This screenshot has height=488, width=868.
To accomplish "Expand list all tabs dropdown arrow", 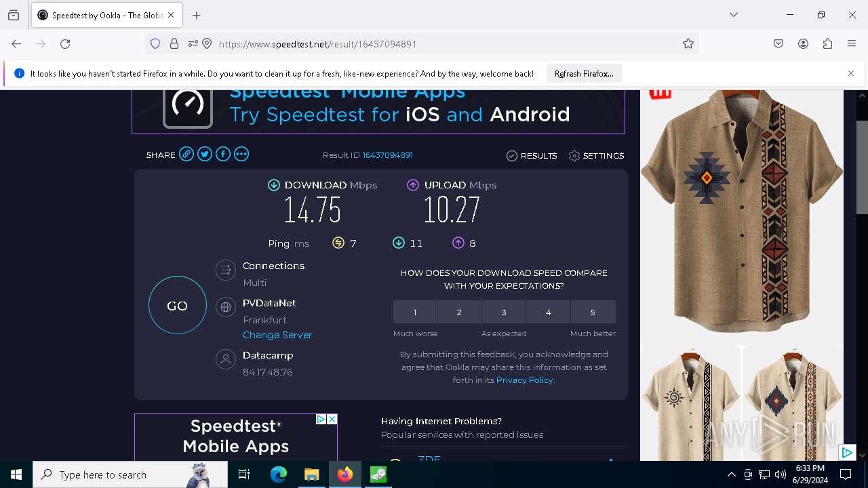I will pos(733,15).
